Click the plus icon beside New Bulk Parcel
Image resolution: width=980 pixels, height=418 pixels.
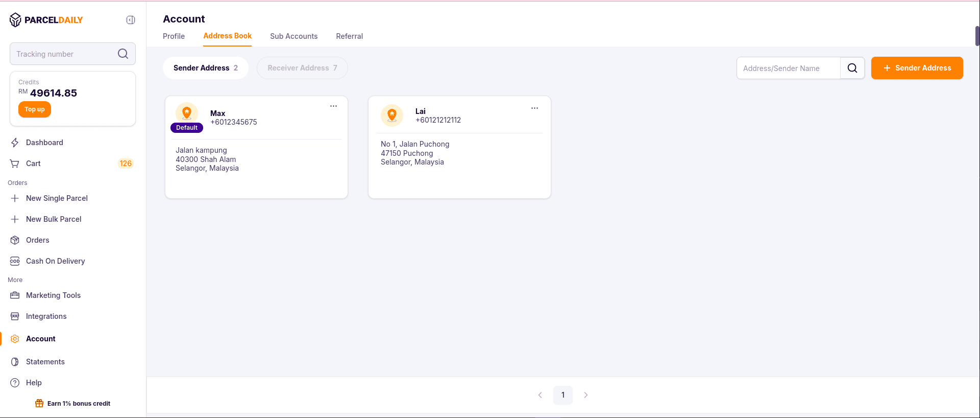(x=15, y=219)
